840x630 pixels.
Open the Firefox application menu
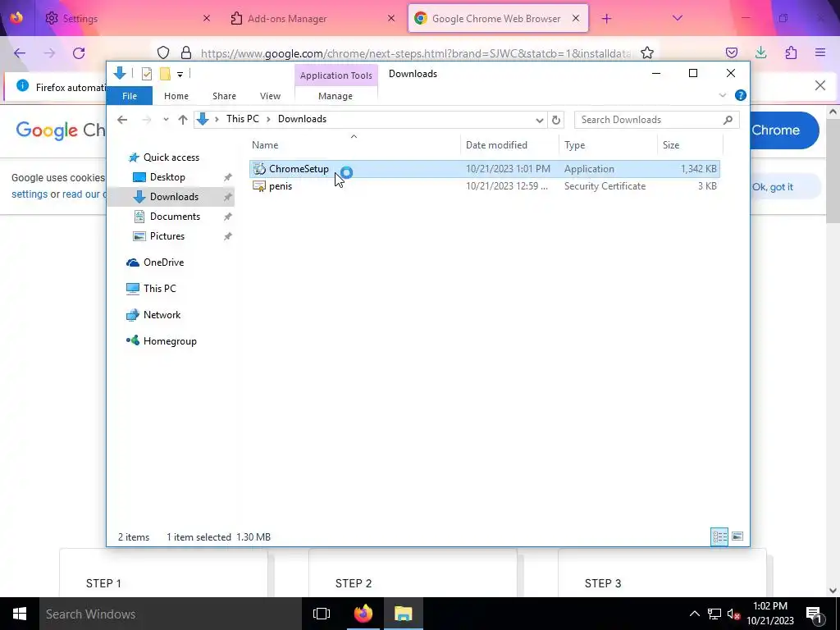pyautogui.click(x=820, y=52)
